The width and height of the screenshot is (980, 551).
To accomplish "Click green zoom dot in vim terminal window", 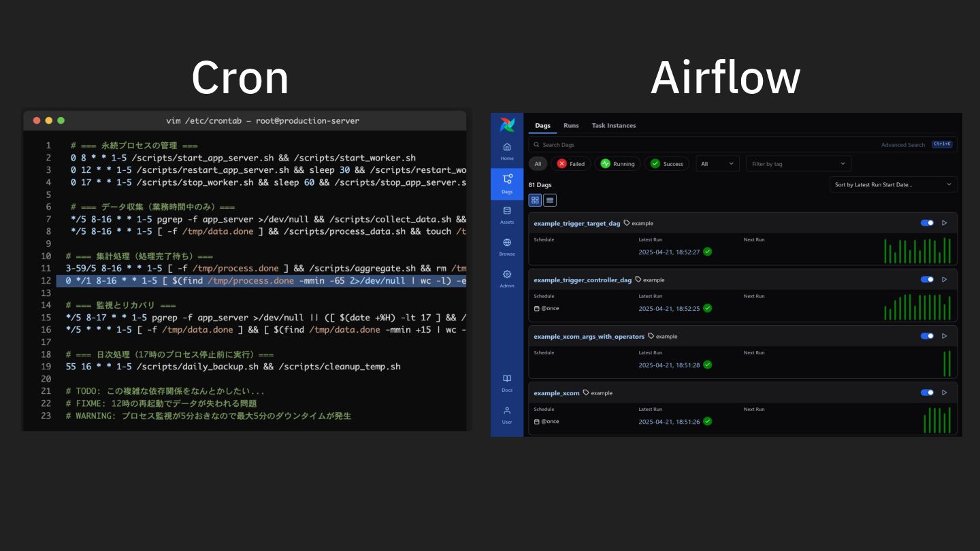I will click(x=61, y=120).
